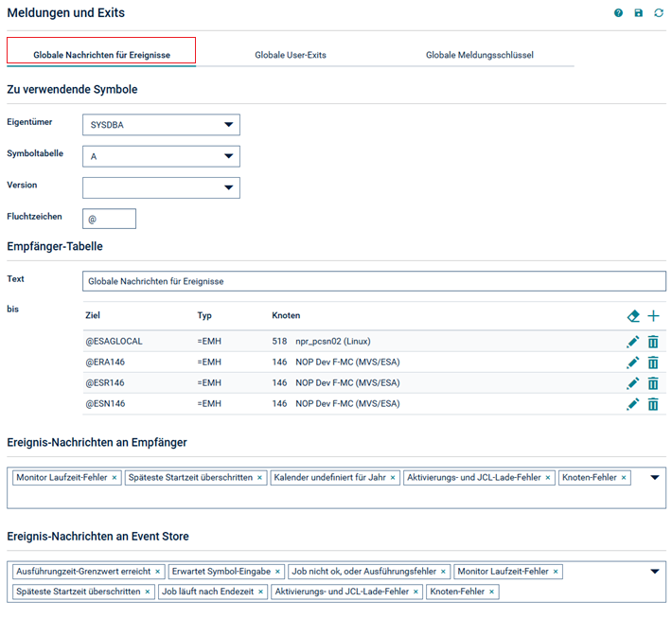The width and height of the screenshot is (672, 619).
Task: Click the Fluchtzeichen input field
Action: (109, 219)
